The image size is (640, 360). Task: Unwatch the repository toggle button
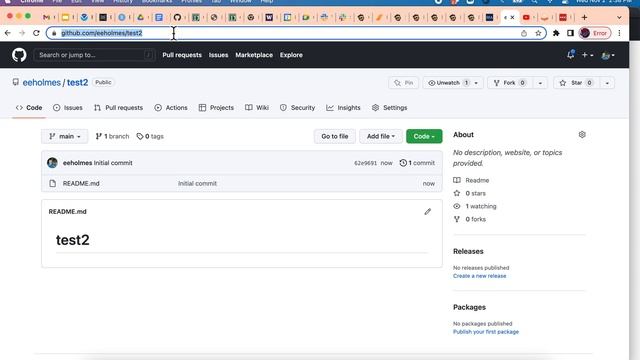[448, 83]
